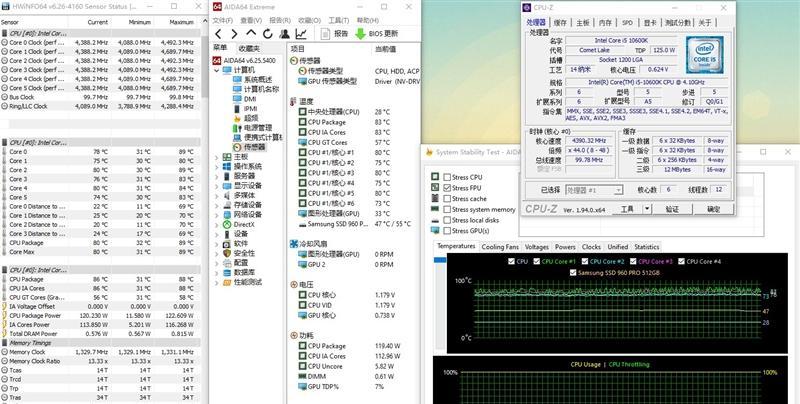Enable Stress GPU(s) checkbox
This screenshot has height=404, width=800.
[447, 231]
